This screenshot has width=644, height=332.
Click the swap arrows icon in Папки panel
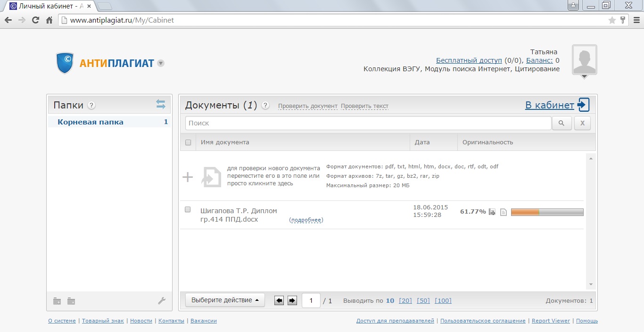(x=161, y=104)
